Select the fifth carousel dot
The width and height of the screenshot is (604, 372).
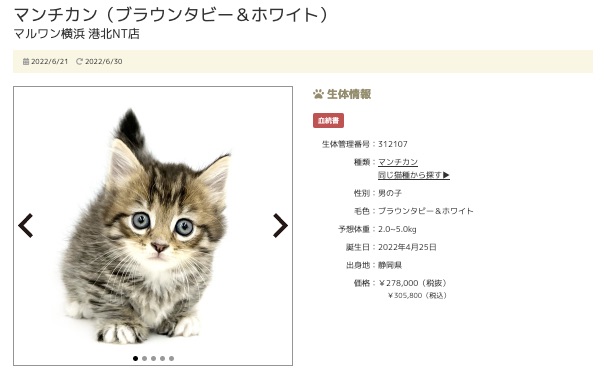(171, 359)
